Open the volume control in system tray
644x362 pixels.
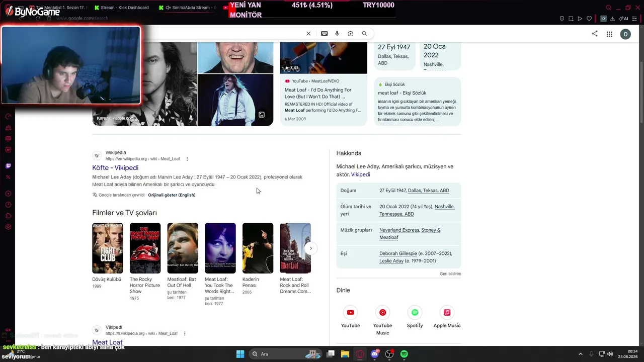click(x=610, y=354)
